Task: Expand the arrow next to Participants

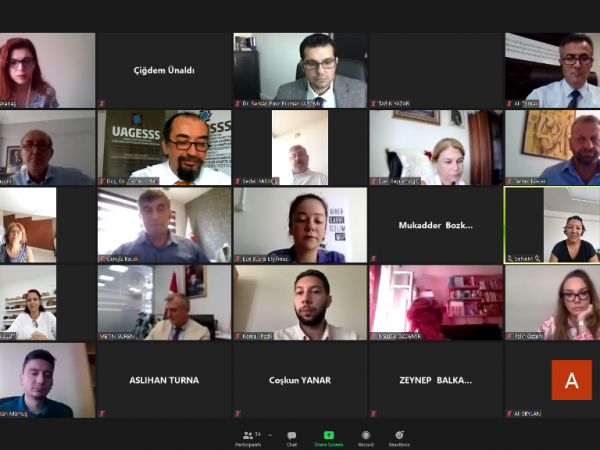Action: (270, 435)
